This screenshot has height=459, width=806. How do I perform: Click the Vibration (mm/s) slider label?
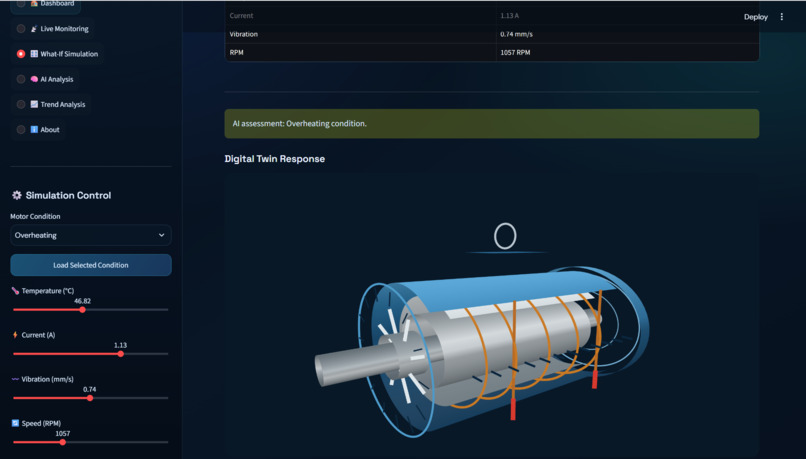pyautogui.click(x=47, y=379)
